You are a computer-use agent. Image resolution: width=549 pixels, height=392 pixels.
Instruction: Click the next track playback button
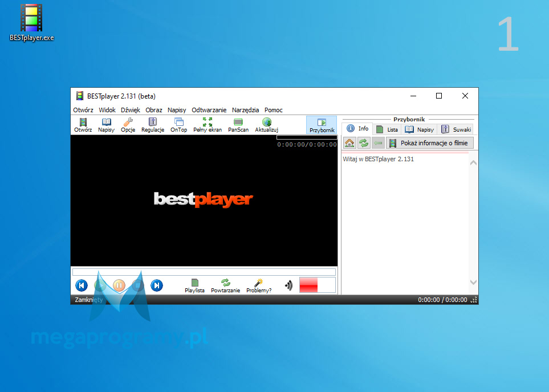[x=157, y=285]
